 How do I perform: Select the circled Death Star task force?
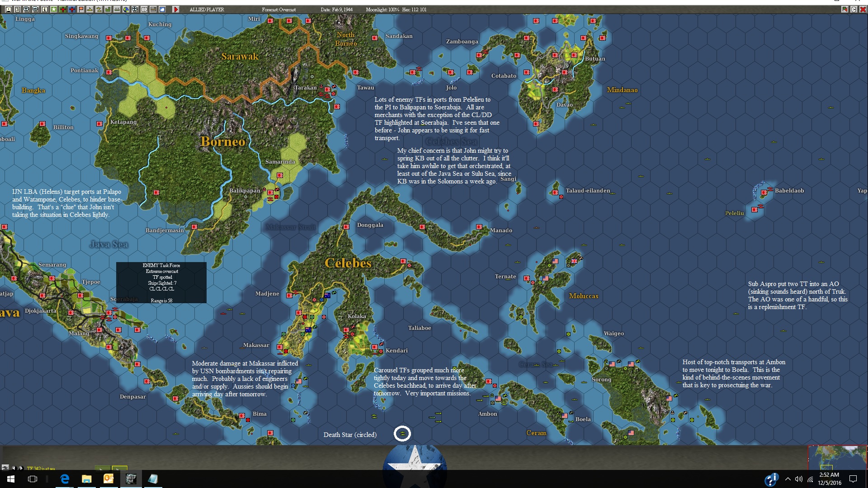pos(402,434)
